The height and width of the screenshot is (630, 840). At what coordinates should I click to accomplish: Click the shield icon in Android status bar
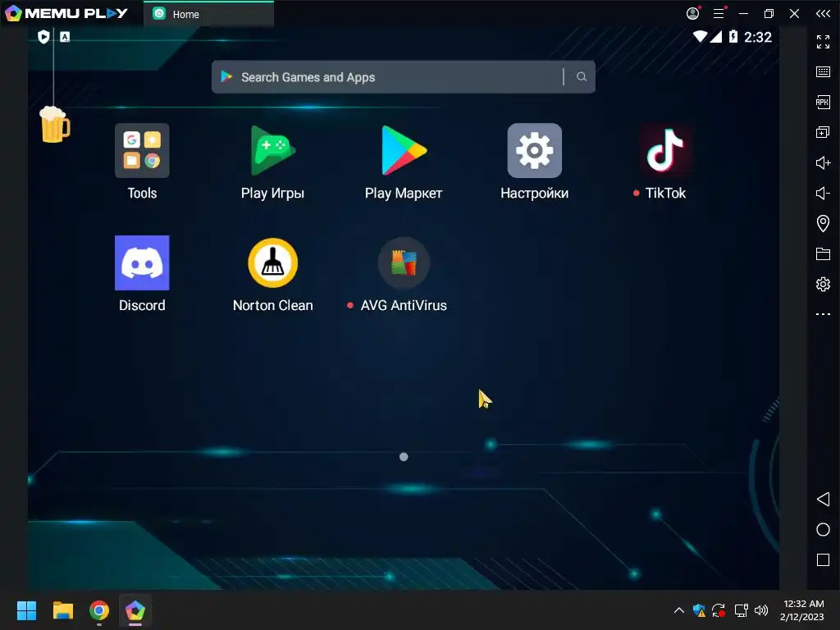tap(43, 36)
